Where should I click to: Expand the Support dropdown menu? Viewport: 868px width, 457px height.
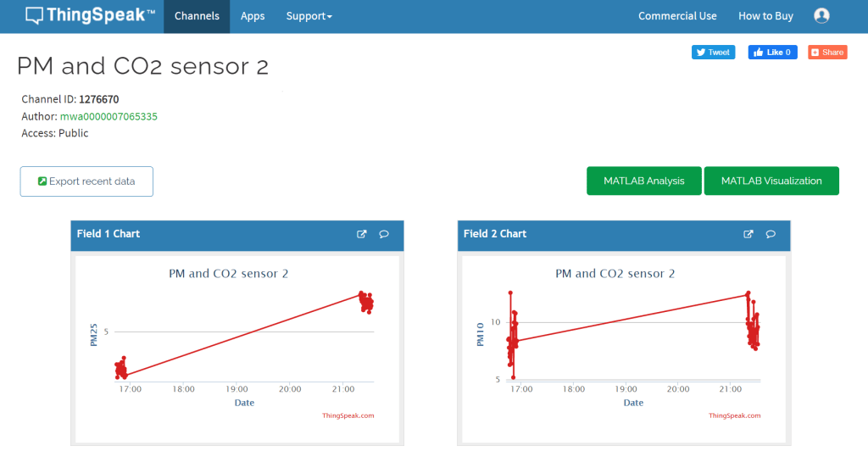point(309,16)
